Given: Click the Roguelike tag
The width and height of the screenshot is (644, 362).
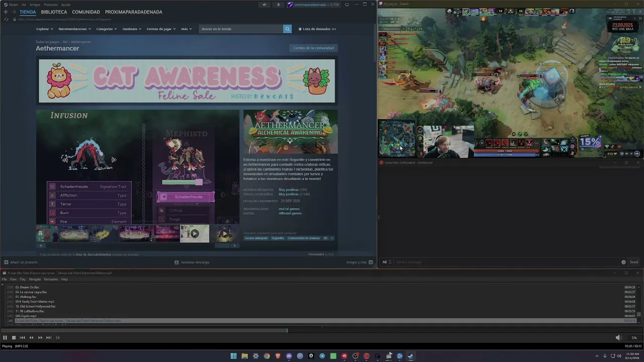Looking at the screenshot, I should click(278, 238).
